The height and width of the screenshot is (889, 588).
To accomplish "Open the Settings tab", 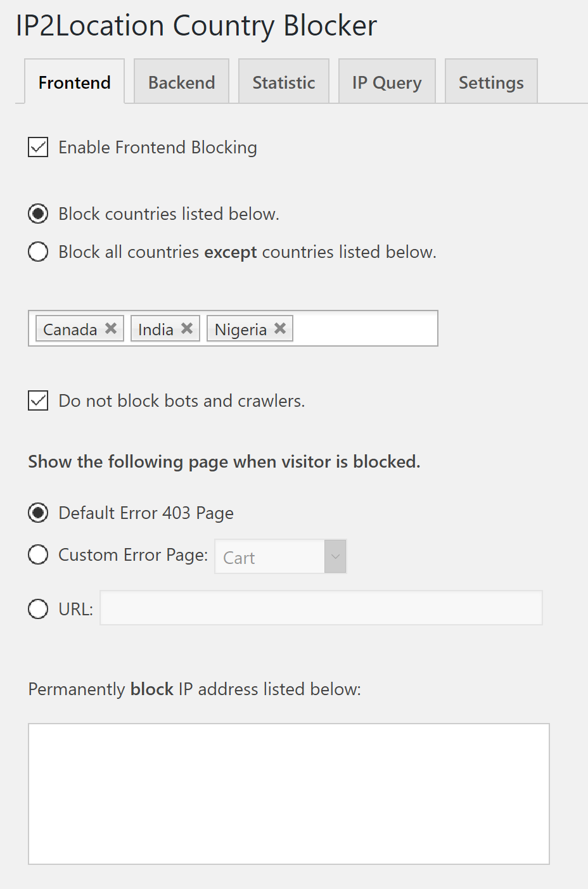I will pos(491,82).
